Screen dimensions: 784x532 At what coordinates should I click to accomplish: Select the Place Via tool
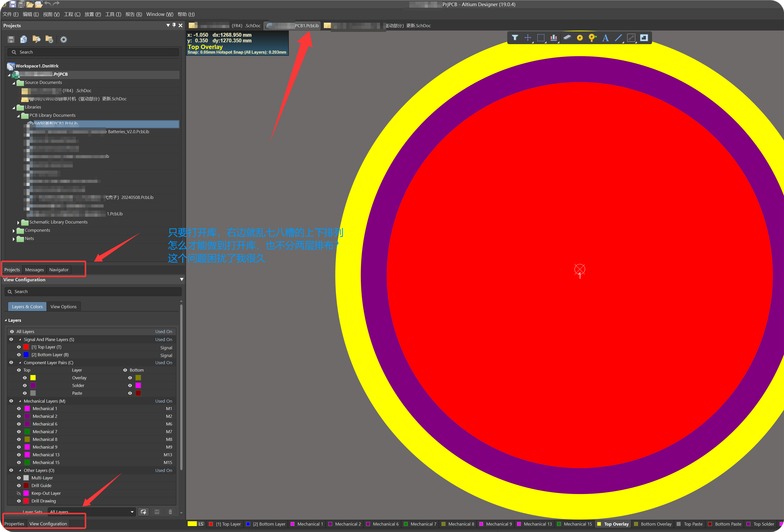(592, 38)
